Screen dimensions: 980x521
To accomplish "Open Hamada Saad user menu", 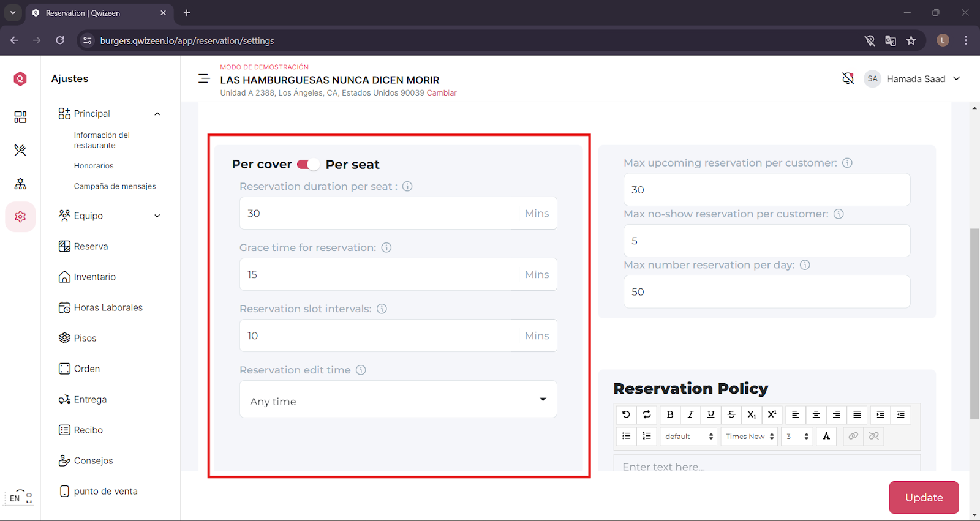I will (912, 78).
